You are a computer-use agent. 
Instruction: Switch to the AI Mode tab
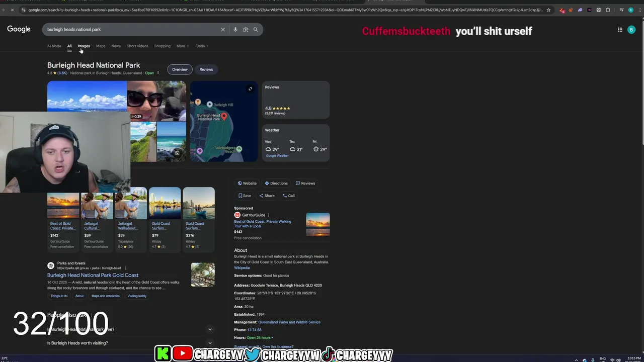point(54,46)
